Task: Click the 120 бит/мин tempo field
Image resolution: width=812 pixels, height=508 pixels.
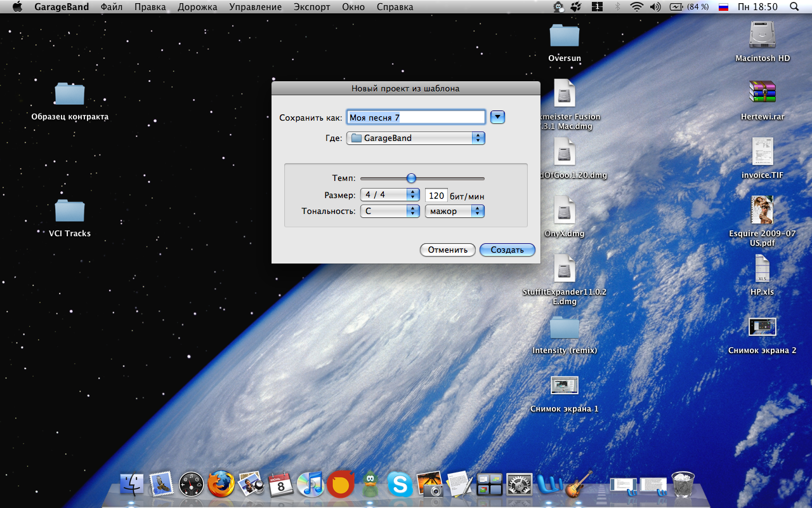Action: click(x=436, y=196)
